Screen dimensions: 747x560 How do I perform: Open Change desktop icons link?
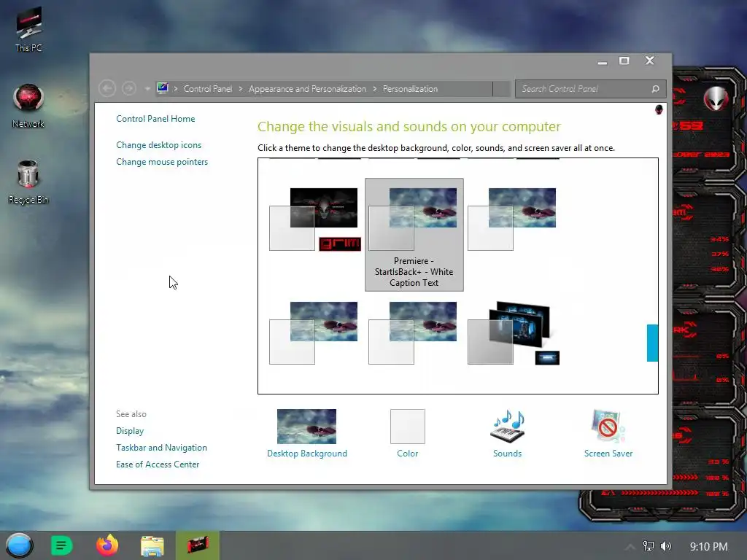pyautogui.click(x=158, y=145)
